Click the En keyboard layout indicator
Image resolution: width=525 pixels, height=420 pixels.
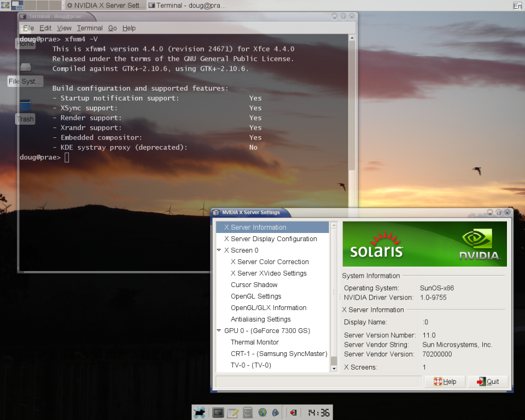pyautogui.click(x=517, y=5)
